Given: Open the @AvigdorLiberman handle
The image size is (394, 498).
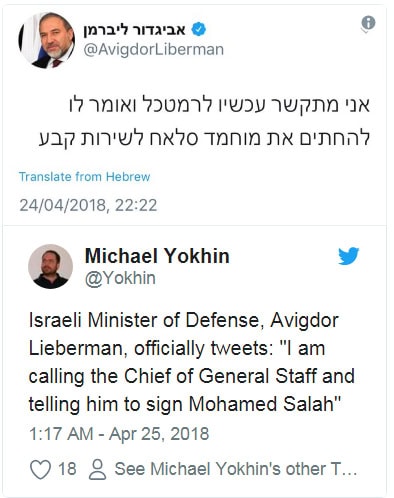Looking at the screenshot, I should [153, 50].
